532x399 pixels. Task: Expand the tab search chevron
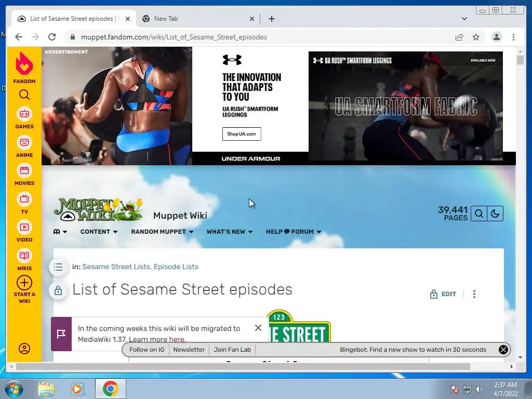464,19
